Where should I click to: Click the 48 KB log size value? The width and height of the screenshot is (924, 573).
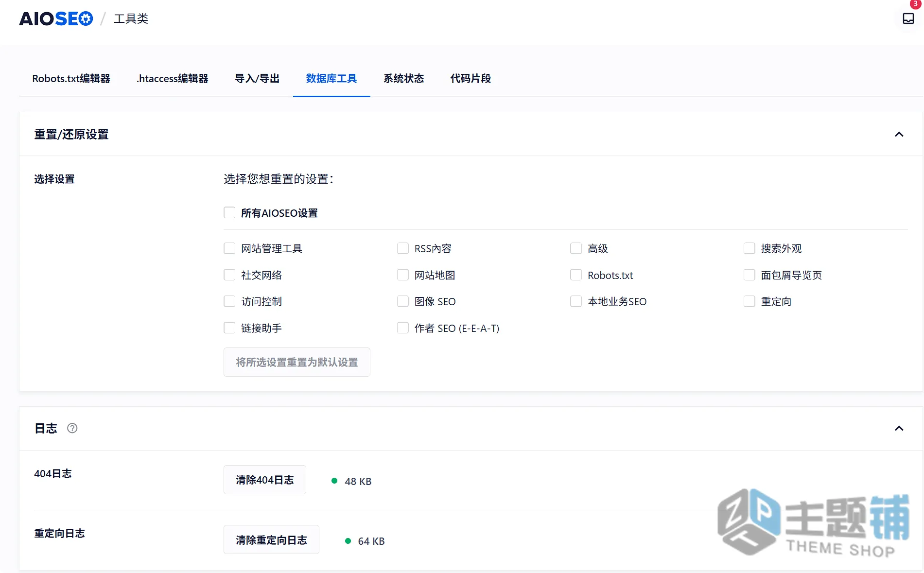pyautogui.click(x=358, y=481)
